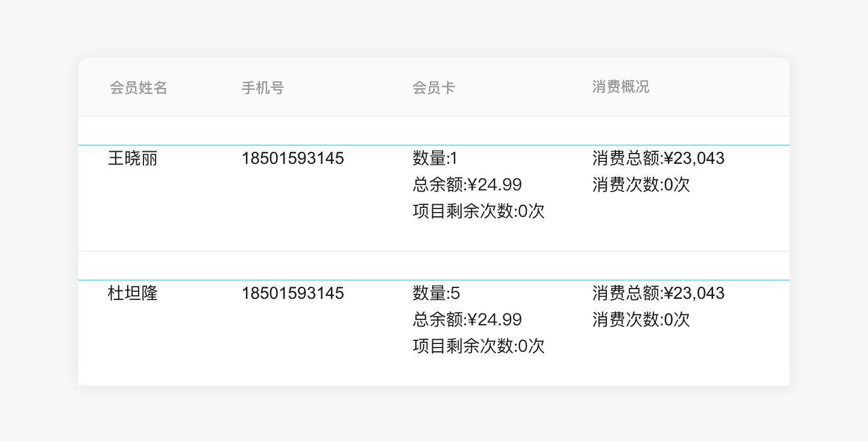Click 项目剩余次数:0次 in 杜坦隆's row
The image size is (868, 441).
[x=479, y=346]
